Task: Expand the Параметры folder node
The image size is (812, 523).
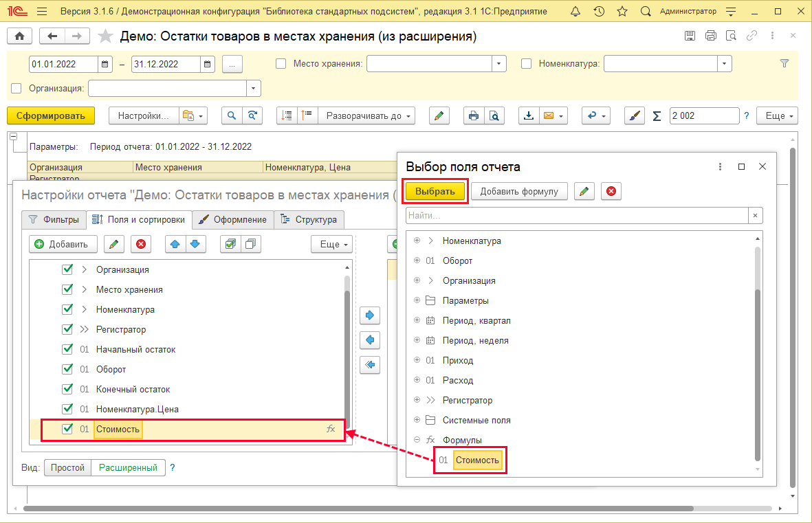Action: [417, 300]
